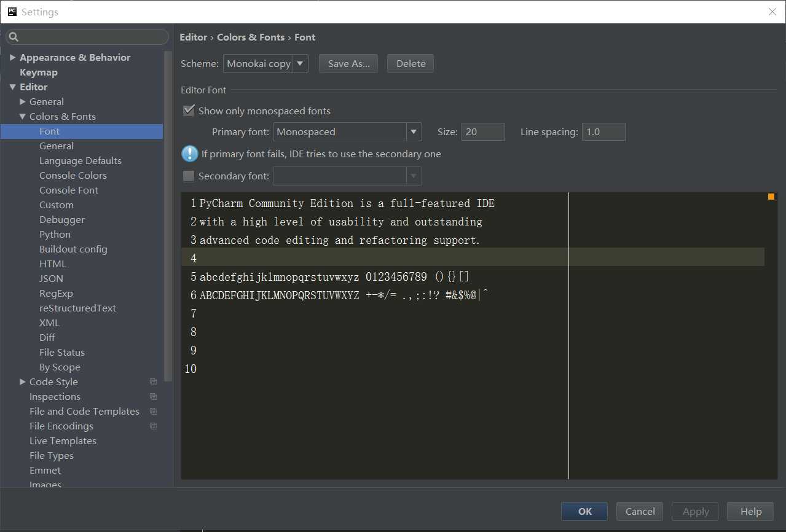This screenshot has height=532, width=786.
Task: Click the project-level icon beside File and Code Templates
Action: click(x=153, y=412)
